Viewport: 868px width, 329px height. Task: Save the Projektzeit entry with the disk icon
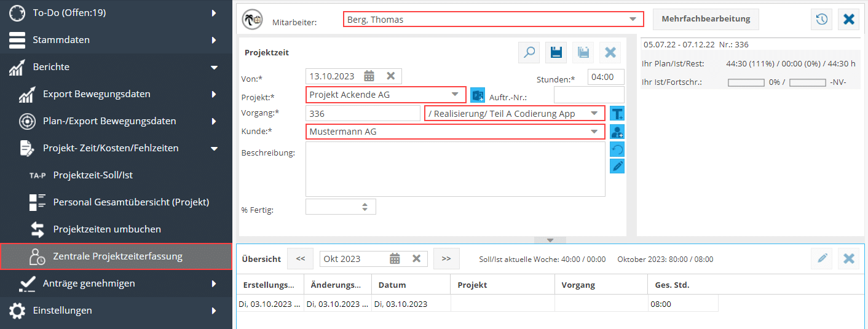[x=556, y=53]
